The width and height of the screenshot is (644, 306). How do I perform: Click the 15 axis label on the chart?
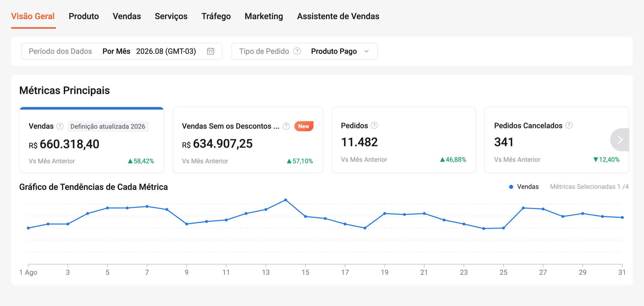(x=305, y=272)
